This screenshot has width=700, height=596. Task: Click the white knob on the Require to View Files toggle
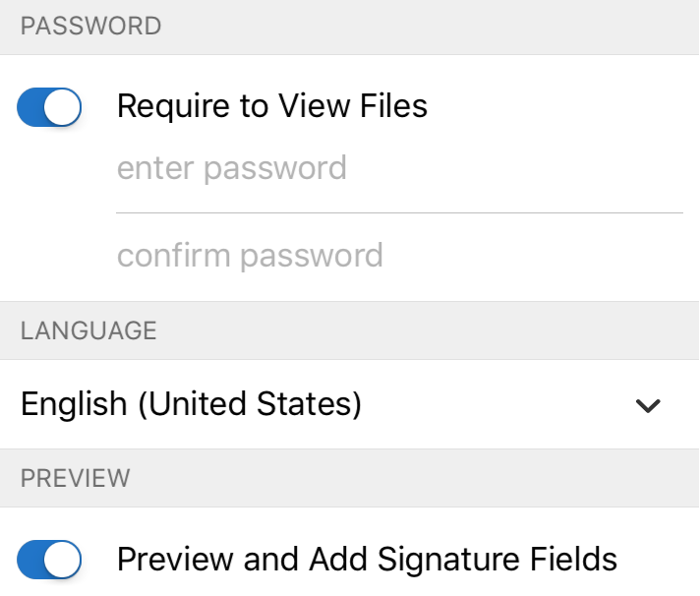[63, 107]
